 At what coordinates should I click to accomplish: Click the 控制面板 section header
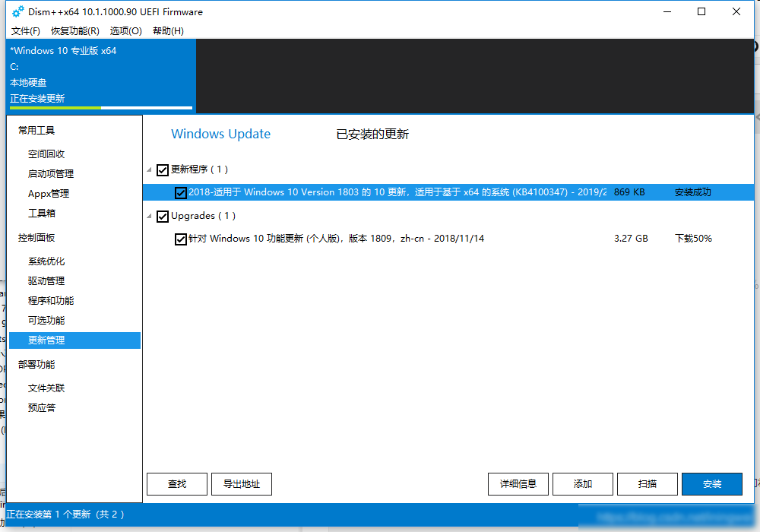tap(36, 238)
